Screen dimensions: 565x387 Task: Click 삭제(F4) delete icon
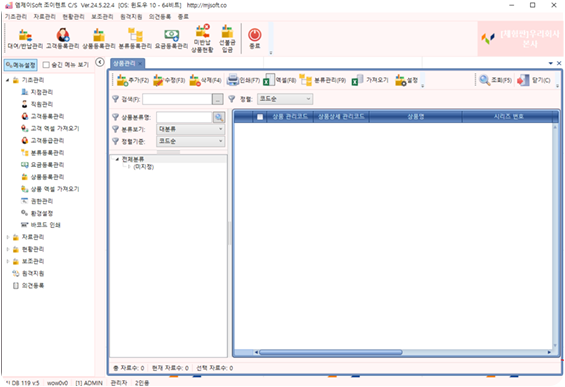195,80
